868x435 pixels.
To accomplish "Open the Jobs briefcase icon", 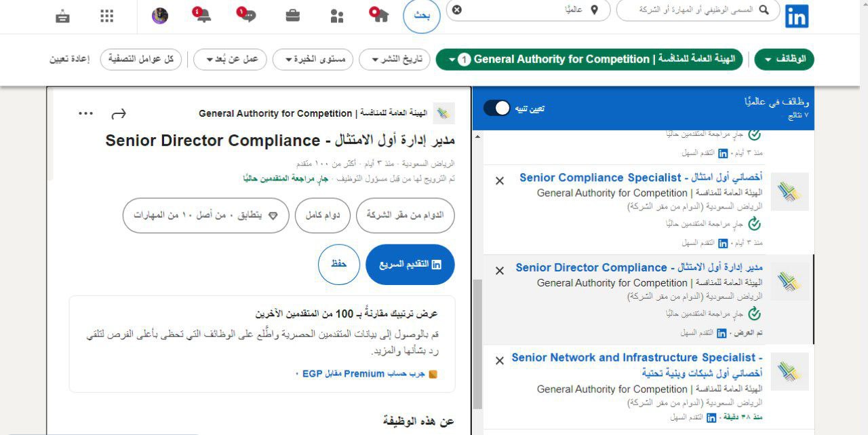I will pyautogui.click(x=293, y=16).
